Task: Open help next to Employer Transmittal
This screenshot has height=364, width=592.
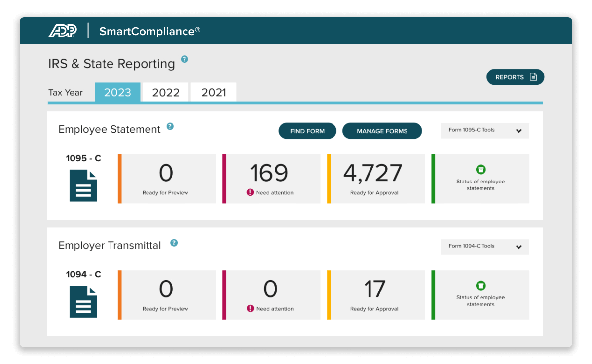Action: click(x=173, y=242)
